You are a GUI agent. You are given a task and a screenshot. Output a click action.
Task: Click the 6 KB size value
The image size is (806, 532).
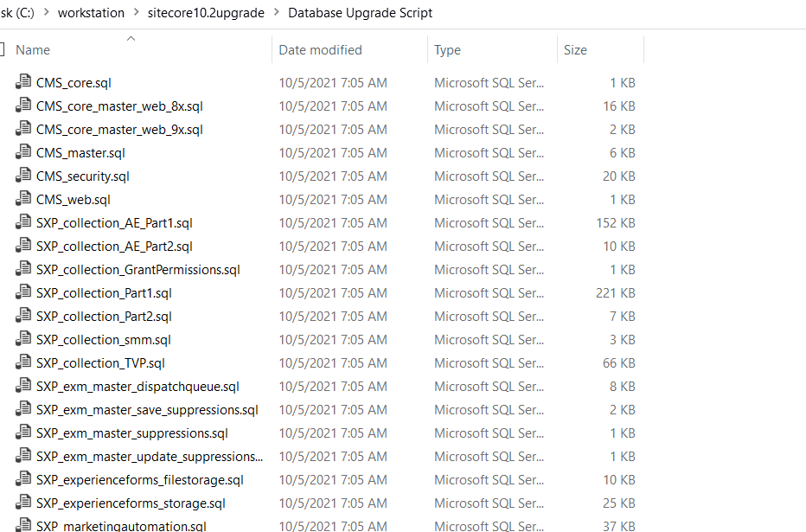tap(623, 153)
